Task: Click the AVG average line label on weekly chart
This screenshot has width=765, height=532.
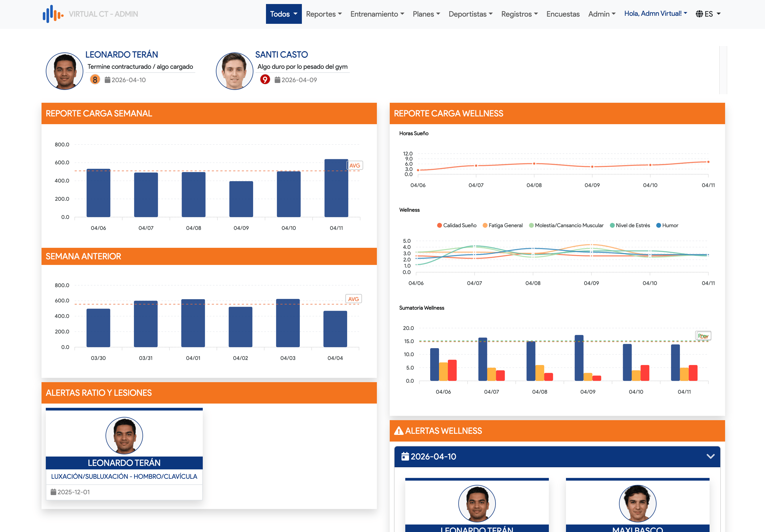Action: [355, 165]
